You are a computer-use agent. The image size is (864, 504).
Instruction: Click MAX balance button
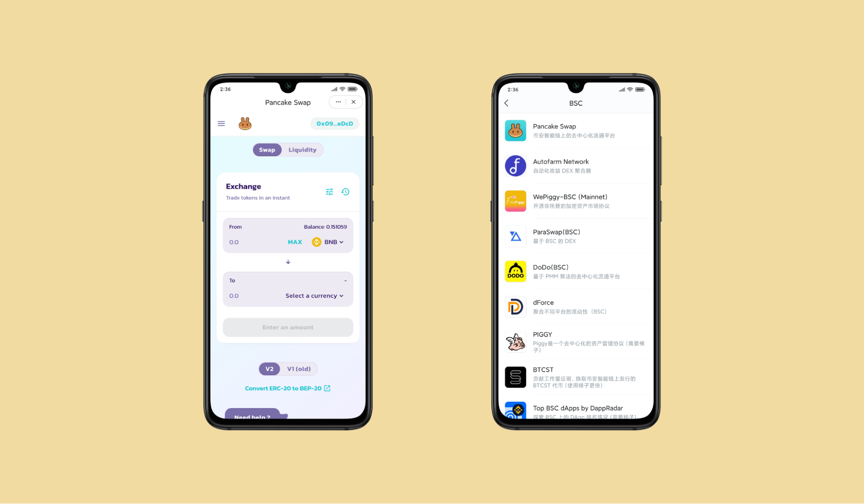295,242
